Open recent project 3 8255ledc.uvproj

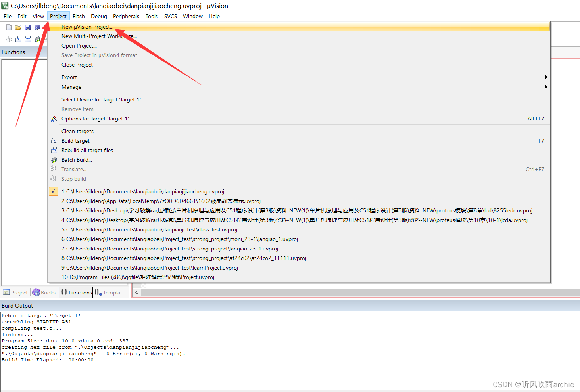299,210
